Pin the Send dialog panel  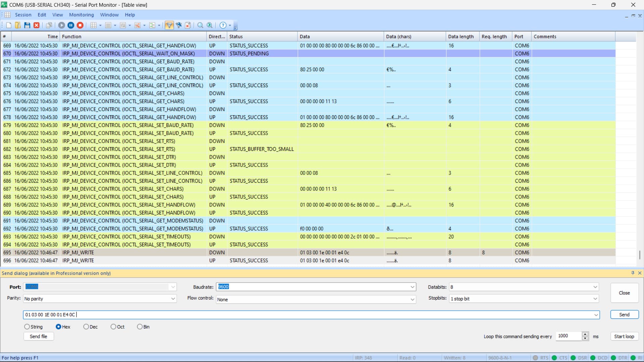(633, 273)
